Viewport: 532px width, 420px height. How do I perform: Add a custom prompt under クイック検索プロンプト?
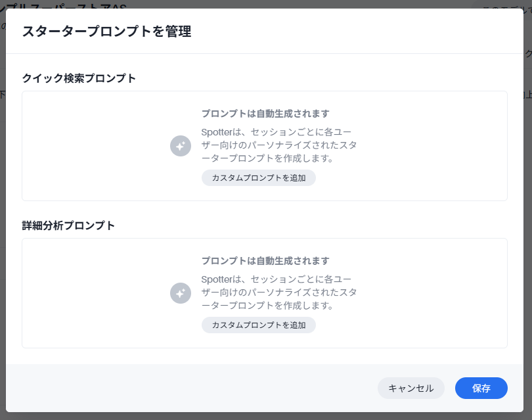pyautogui.click(x=259, y=178)
